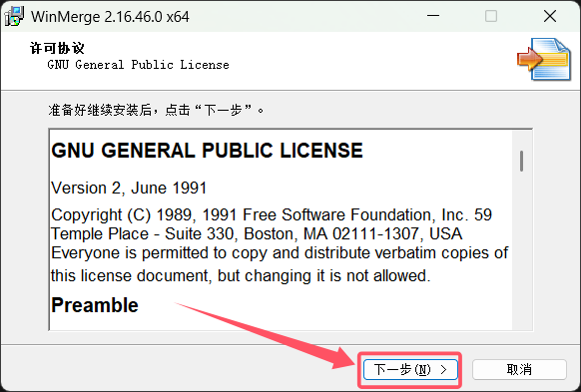Screen dimensions: 581x392
Task: Click the GNU GENERAL PUBLIC LICENSE heading
Action: tap(207, 151)
